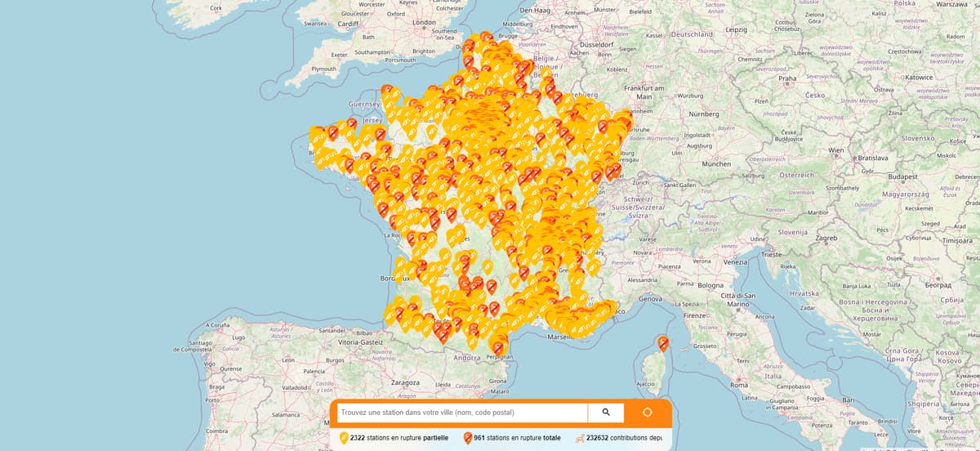Click the Zaragoza label in Spain
Viewport: 980px width, 451px height.
pos(405,382)
